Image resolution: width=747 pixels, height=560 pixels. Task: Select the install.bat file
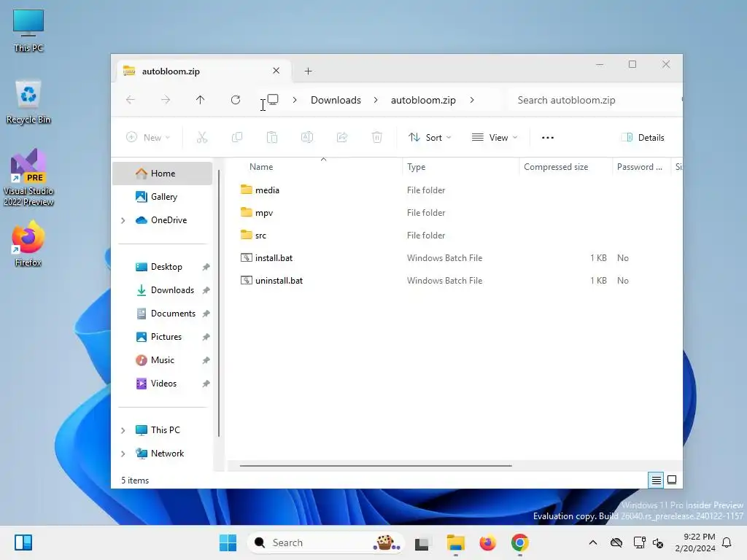(x=267, y=258)
